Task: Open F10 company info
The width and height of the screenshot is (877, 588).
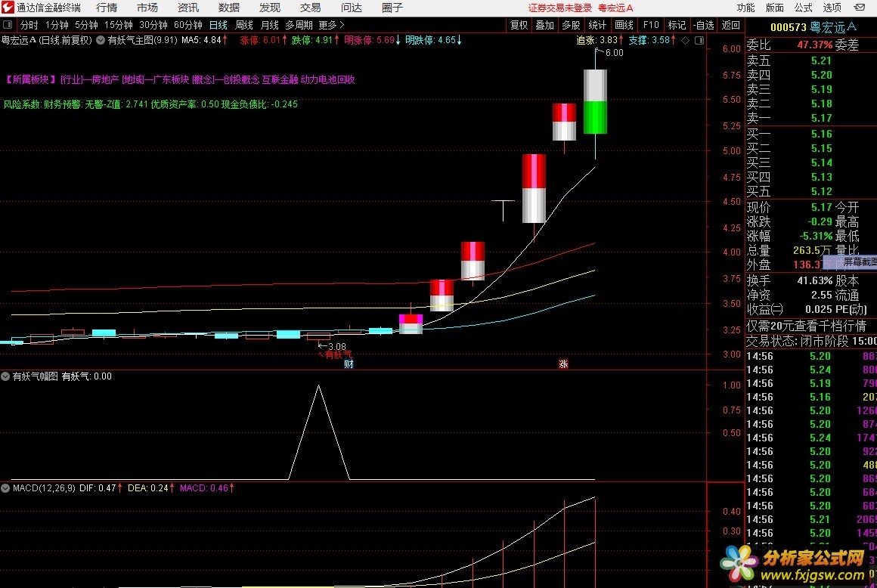Action: (x=650, y=25)
